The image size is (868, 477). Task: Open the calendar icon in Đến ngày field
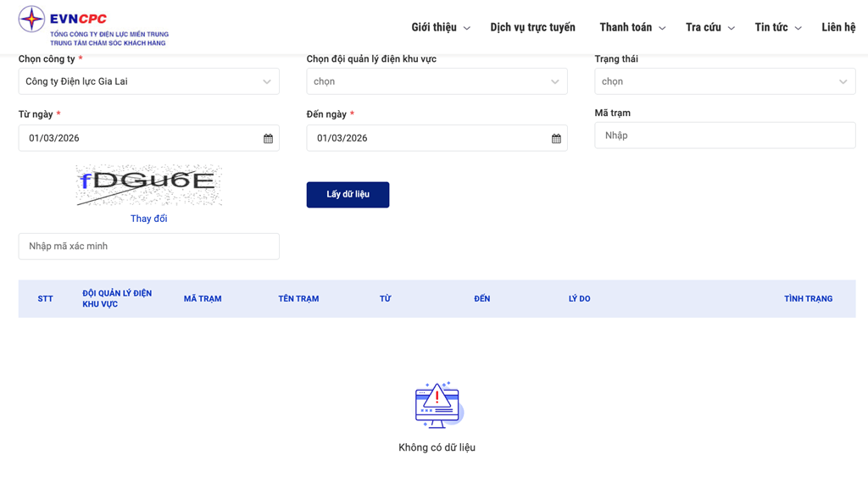click(556, 138)
